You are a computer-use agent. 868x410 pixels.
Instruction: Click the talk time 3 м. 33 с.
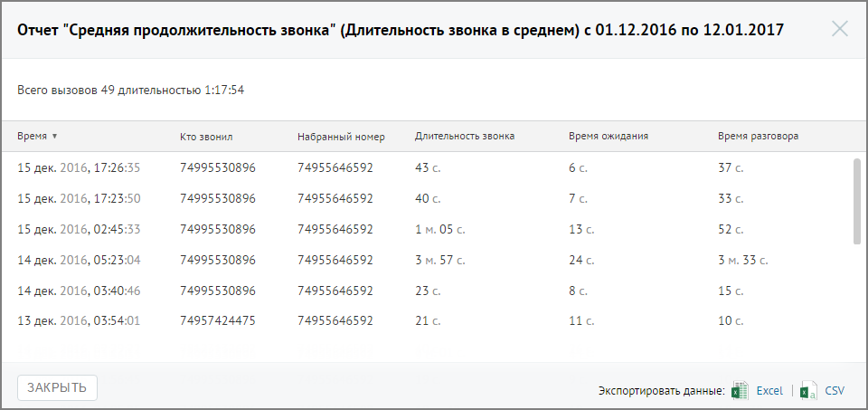(x=743, y=260)
